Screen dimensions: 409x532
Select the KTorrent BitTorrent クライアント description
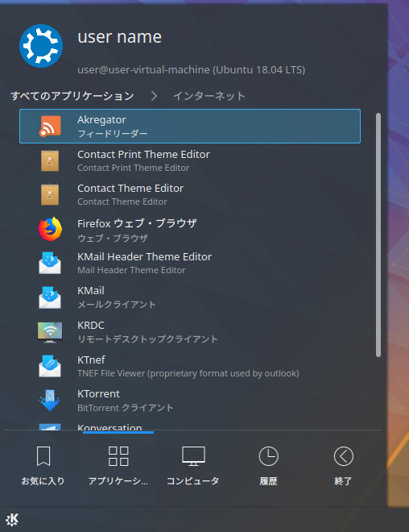[x=125, y=408]
